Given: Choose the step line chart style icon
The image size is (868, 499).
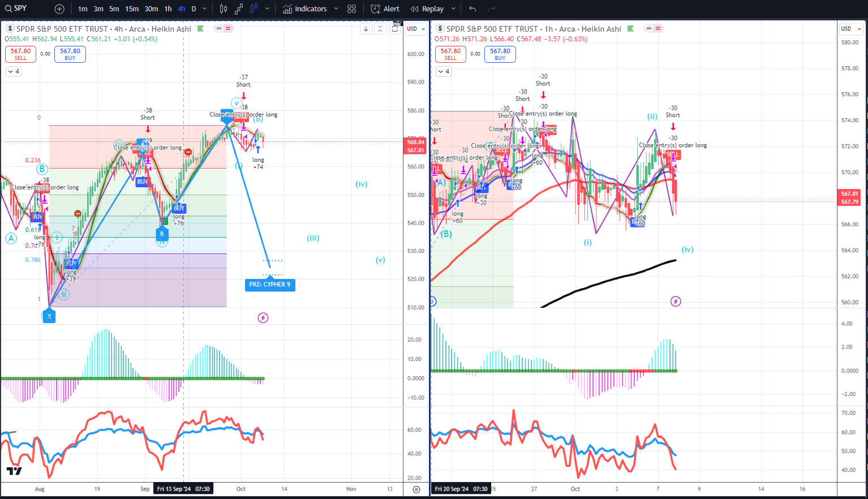Looking at the screenshot, I should [x=239, y=8].
